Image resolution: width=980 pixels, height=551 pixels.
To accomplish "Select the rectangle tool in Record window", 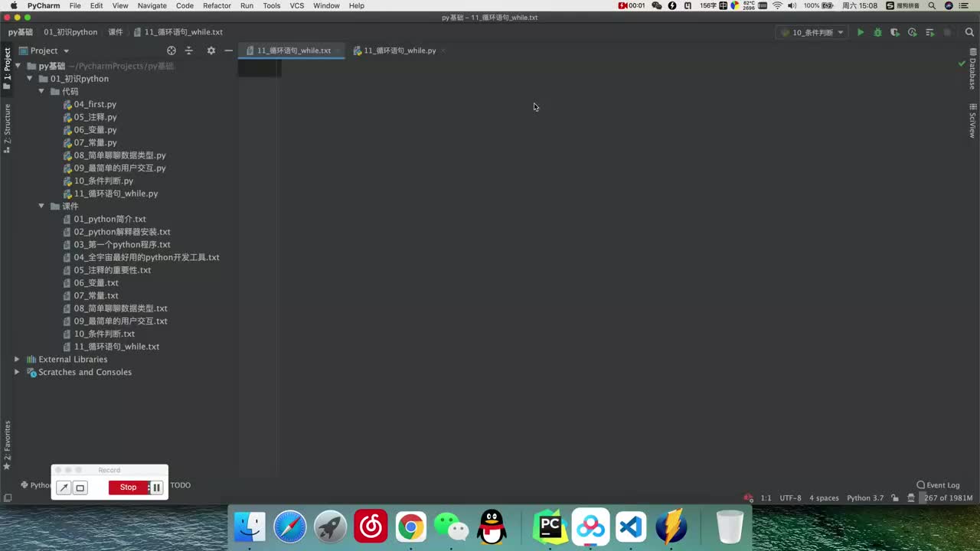I will (80, 487).
